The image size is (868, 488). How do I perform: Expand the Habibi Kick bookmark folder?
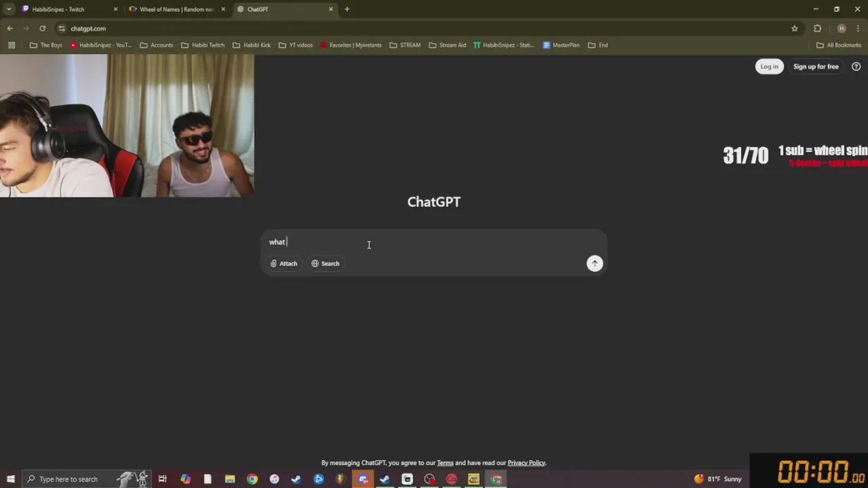[x=252, y=45]
